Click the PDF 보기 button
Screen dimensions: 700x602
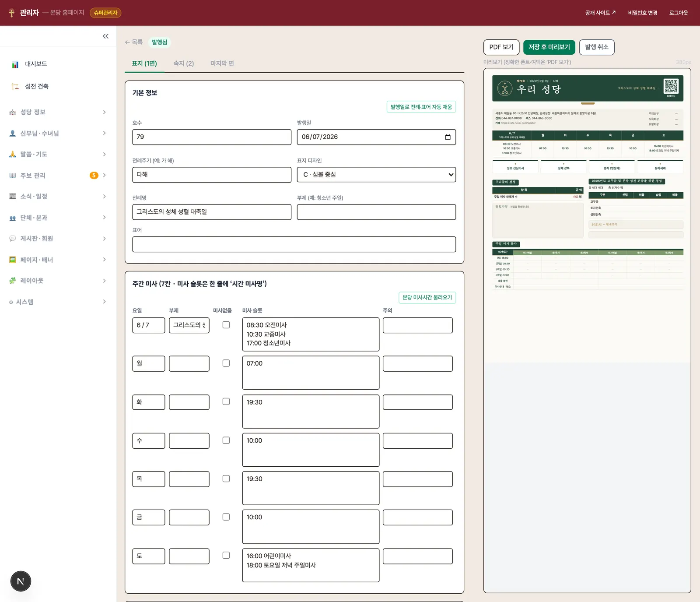tap(501, 47)
